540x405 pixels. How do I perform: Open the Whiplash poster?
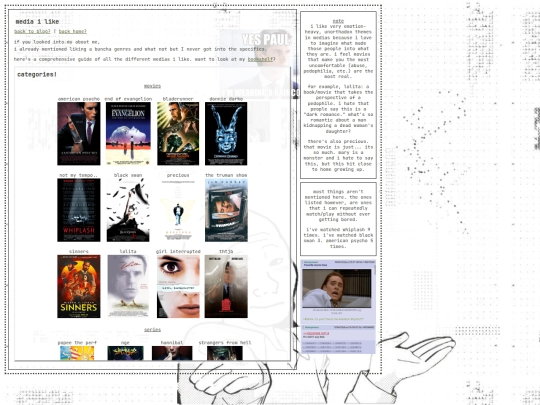[79, 210]
